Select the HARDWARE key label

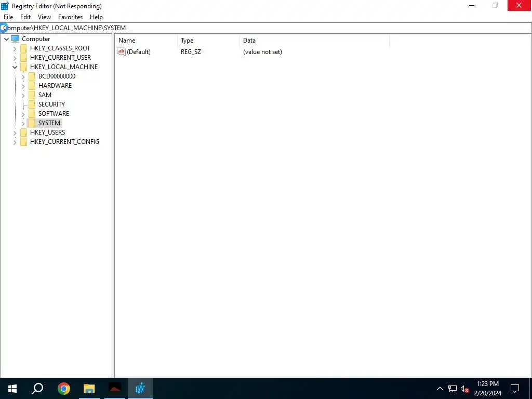[55, 86]
